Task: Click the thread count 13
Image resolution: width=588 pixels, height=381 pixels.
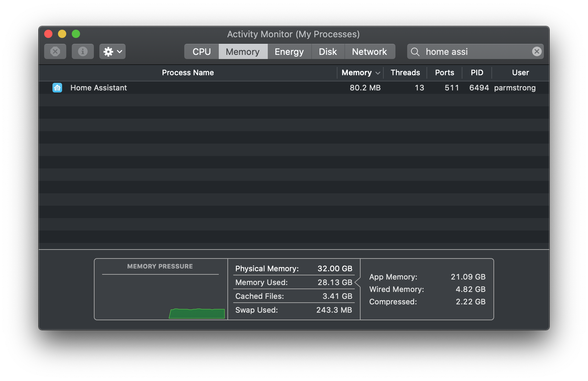Action: [419, 88]
